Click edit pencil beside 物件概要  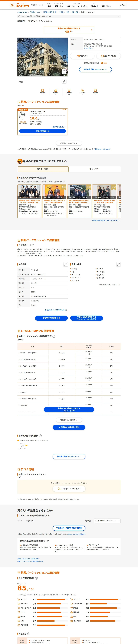point(66,264)
